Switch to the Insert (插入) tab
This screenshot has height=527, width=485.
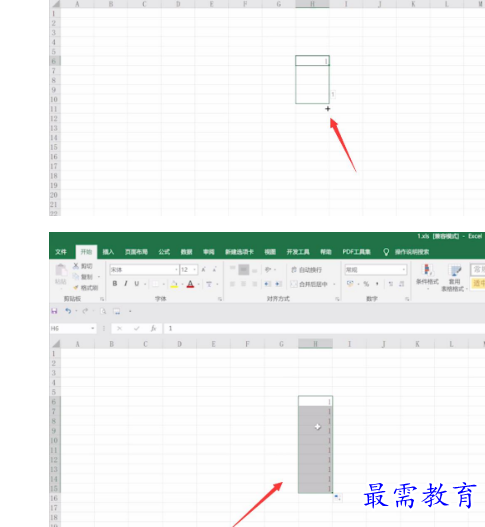click(x=108, y=252)
